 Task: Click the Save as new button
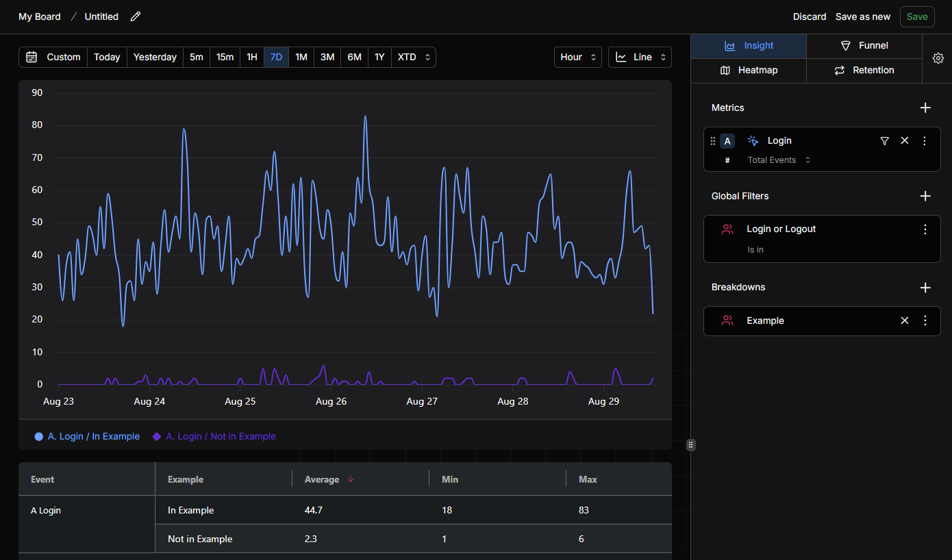coord(863,16)
